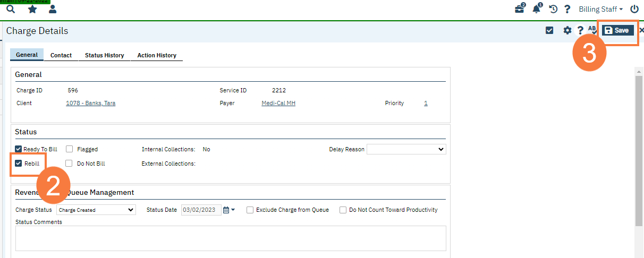The width and height of the screenshot is (644, 258).
Task: Open the briefcase notifications icon
Action: pos(520,9)
